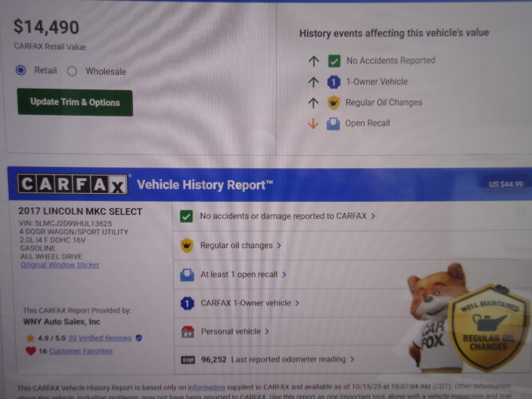Click the CARFAX logo

coord(73,184)
